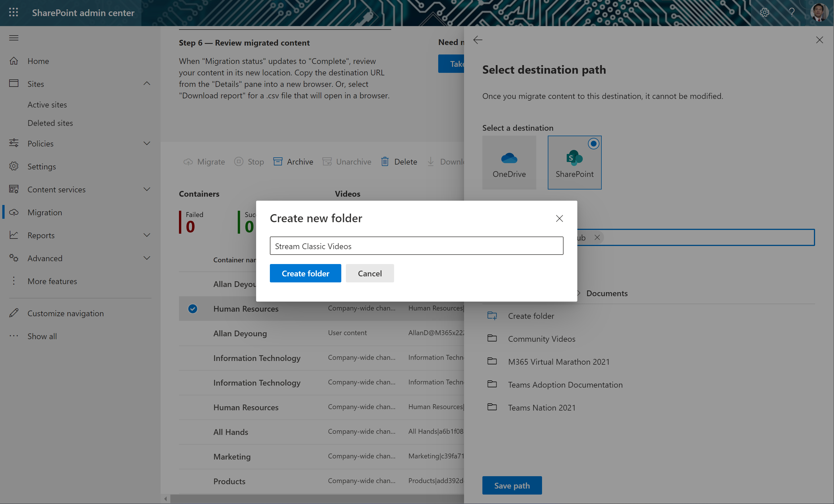Cancel the new folder dialog
834x504 pixels.
point(370,273)
